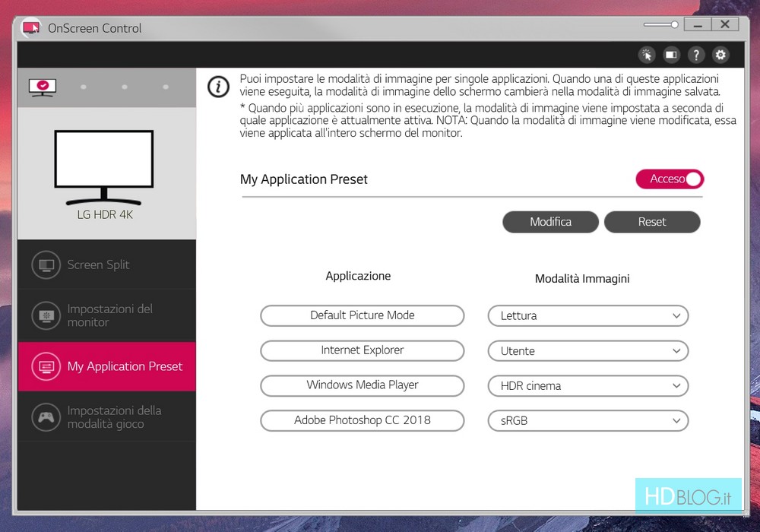
Task: Click the screen split layout toolbar icon
Action: pos(671,55)
